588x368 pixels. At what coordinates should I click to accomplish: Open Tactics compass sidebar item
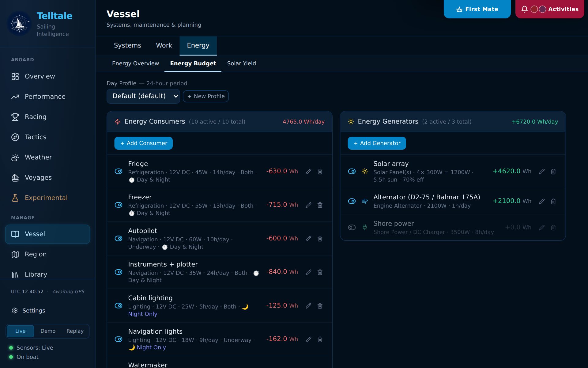pyautogui.click(x=47, y=137)
